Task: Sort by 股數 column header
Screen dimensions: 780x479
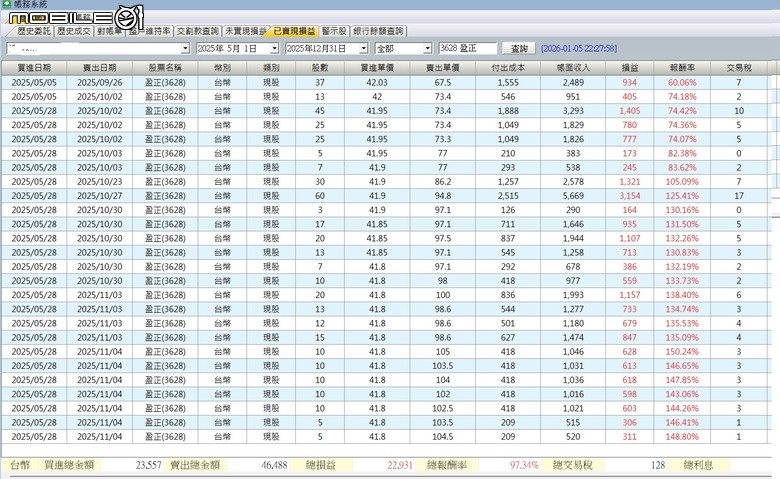Action: [x=320, y=68]
